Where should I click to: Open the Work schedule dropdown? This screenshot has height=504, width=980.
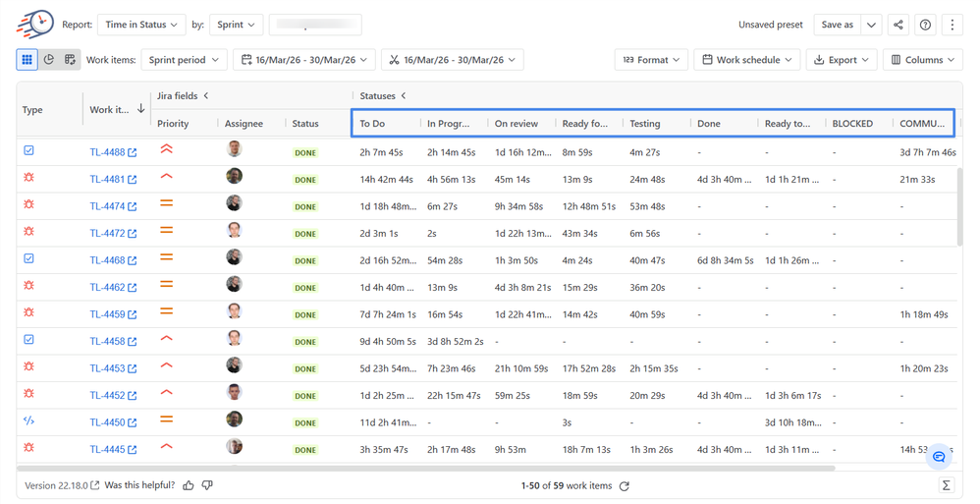point(747,59)
